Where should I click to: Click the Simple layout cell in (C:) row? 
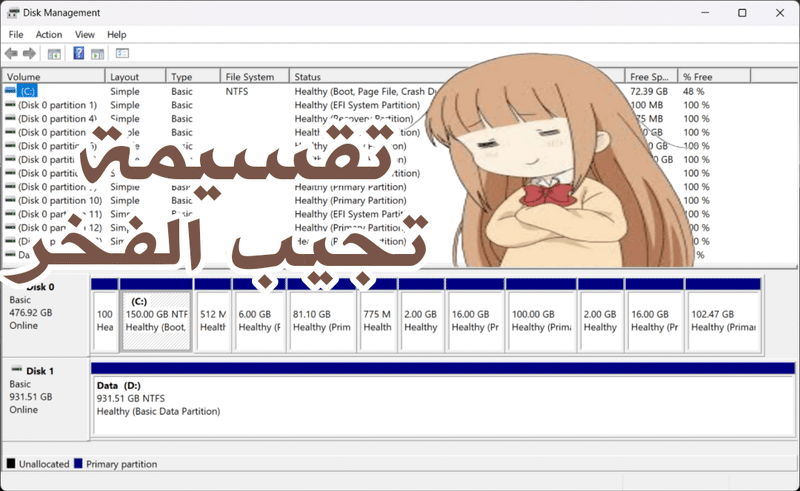click(x=125, y=91)
